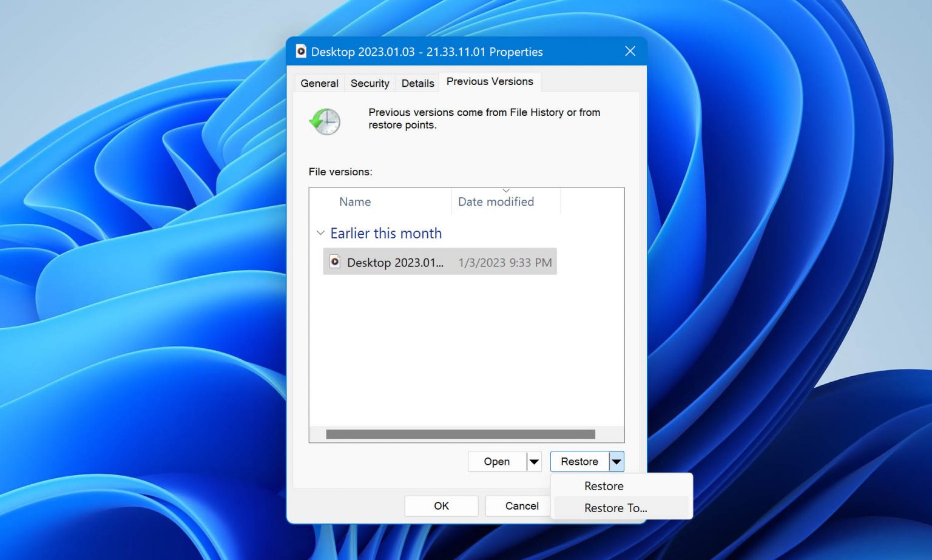This screenshot has height=560, width=932.
Task: Switch to the Security tab
Action: (x=369, y=83)
